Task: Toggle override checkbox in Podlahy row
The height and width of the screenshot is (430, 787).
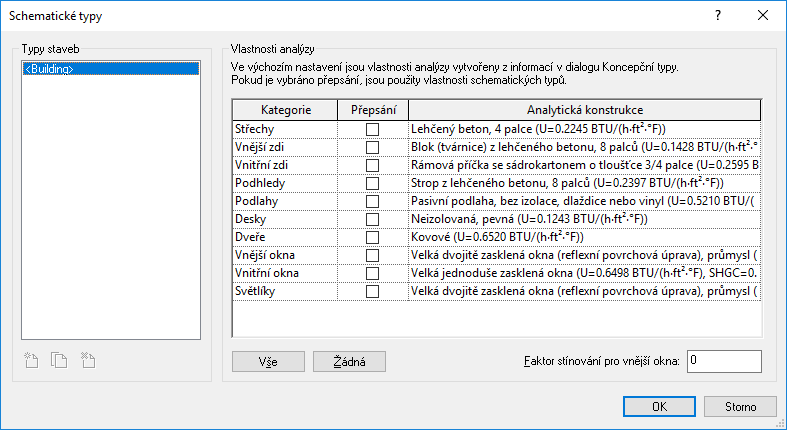Action: tap(373, 202)
